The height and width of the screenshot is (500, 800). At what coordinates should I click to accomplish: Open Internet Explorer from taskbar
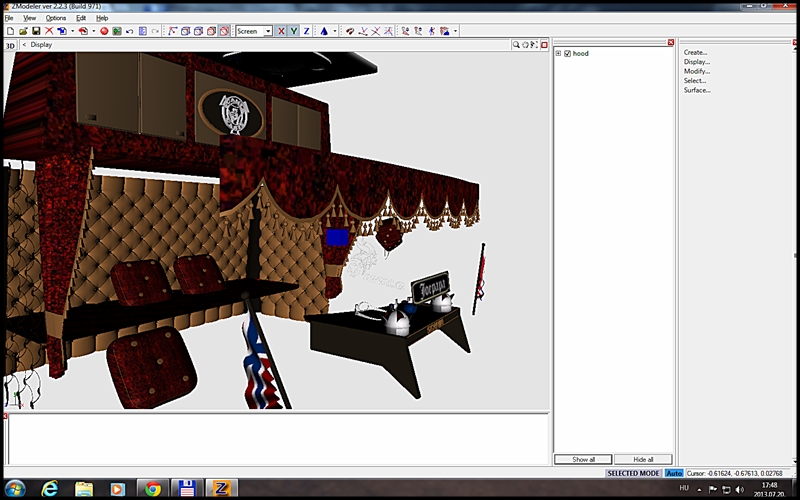pyautogui.click(x=49, y=489)
